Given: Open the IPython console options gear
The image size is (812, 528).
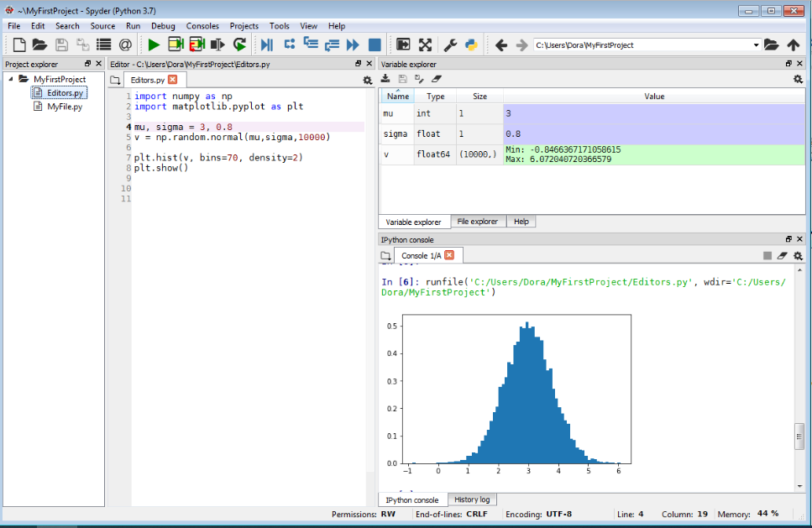Looking at the screenshot, I should coord(796,256).
